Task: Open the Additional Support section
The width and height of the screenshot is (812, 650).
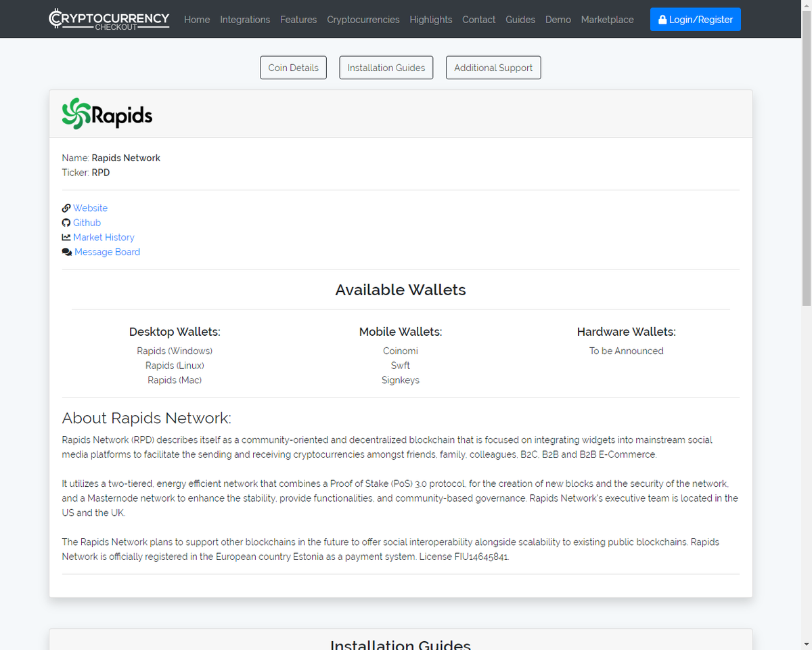Action: (x=493, y=67)
